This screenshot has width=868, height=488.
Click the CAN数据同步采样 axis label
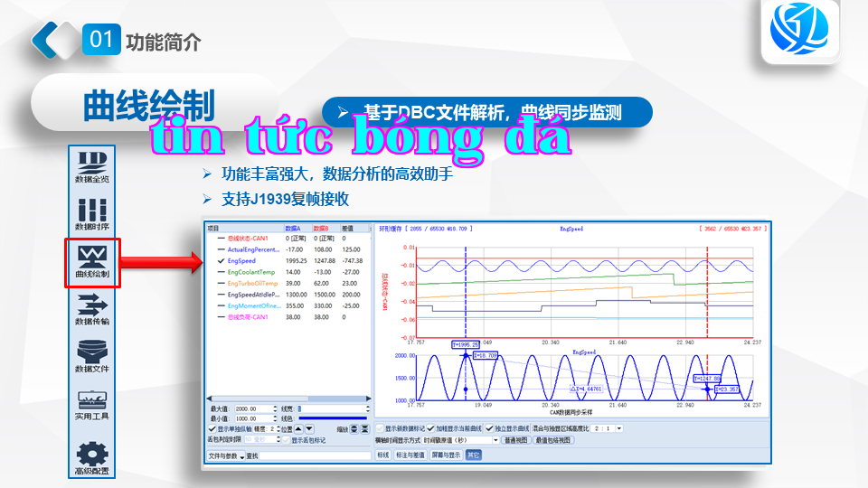(571, 413)
